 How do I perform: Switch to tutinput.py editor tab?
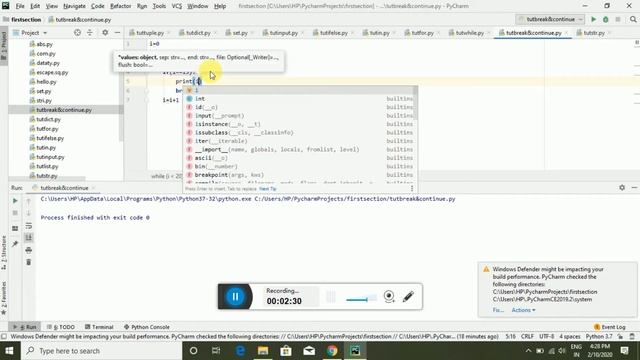[283, 33]
